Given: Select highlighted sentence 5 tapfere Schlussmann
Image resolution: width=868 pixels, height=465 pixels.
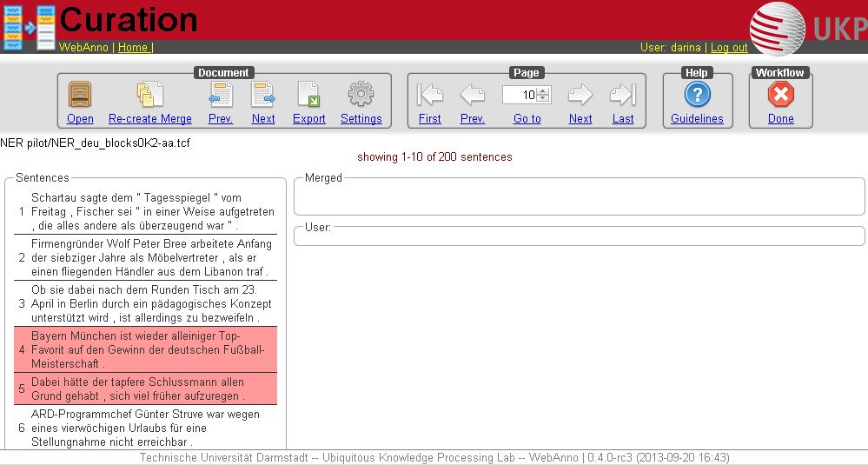Looking at the screenshot, I should [x=145, y=389].
